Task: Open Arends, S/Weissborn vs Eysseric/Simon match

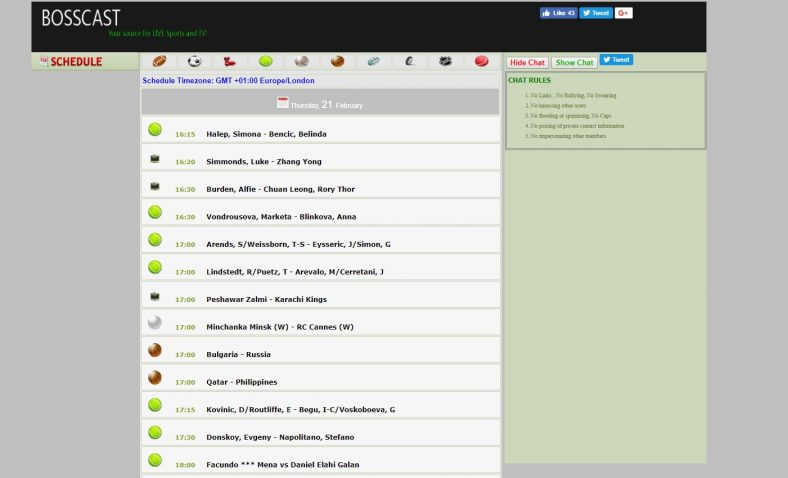Action: (299, 244)
